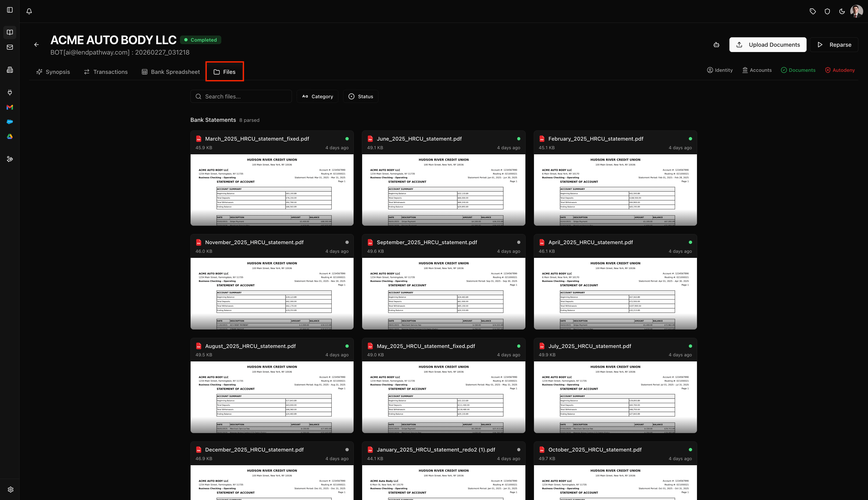Viewport: 868px width, 500px height.
Task: Open June_2025_HRCU_statement.pdf file name
Action: pos(419,139)
